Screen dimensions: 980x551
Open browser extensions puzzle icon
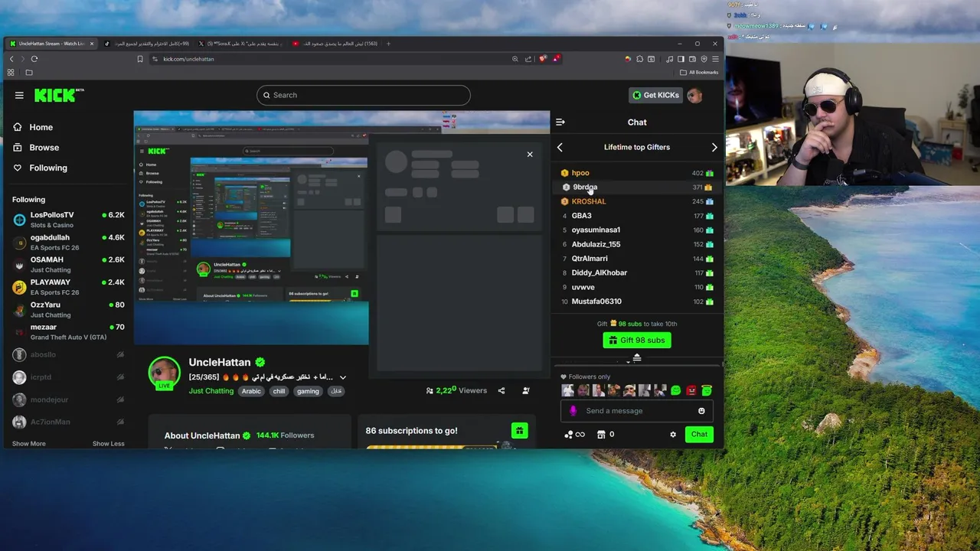pyautogui.click(x=640, y=59)
